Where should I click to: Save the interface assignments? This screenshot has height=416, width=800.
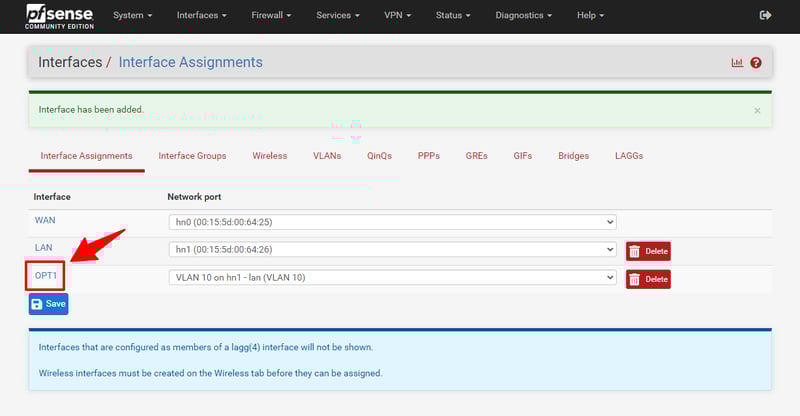point(48,304)
